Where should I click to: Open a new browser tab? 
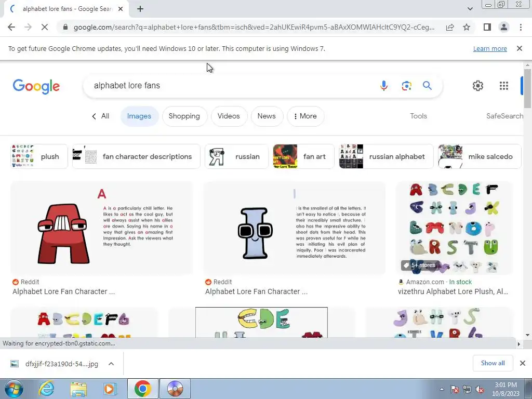tap(140, 9)
